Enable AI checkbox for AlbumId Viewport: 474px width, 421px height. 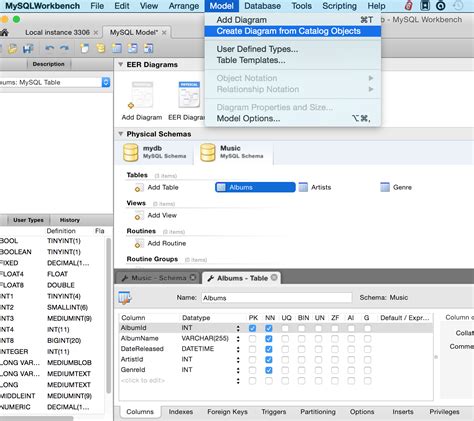[351, 328]
